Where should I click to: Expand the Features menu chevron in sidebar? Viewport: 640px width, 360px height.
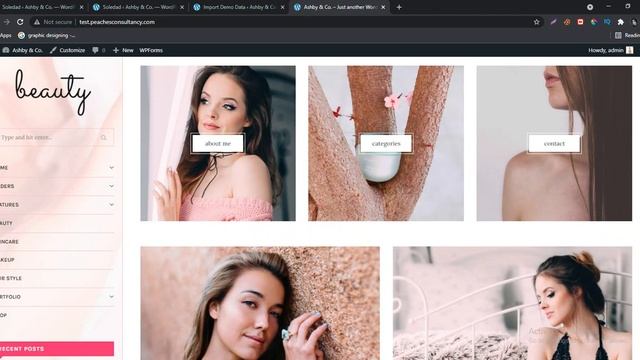pyautogui.click(x=111, y=204)
